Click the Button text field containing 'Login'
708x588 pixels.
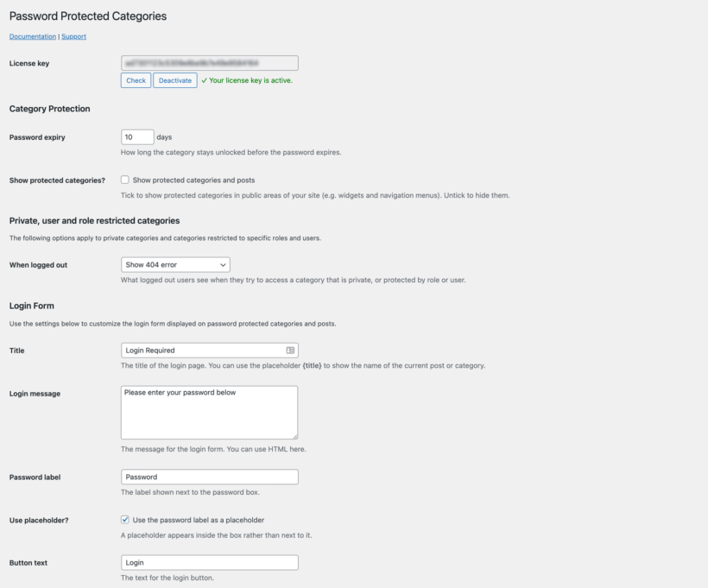[211, 562]
